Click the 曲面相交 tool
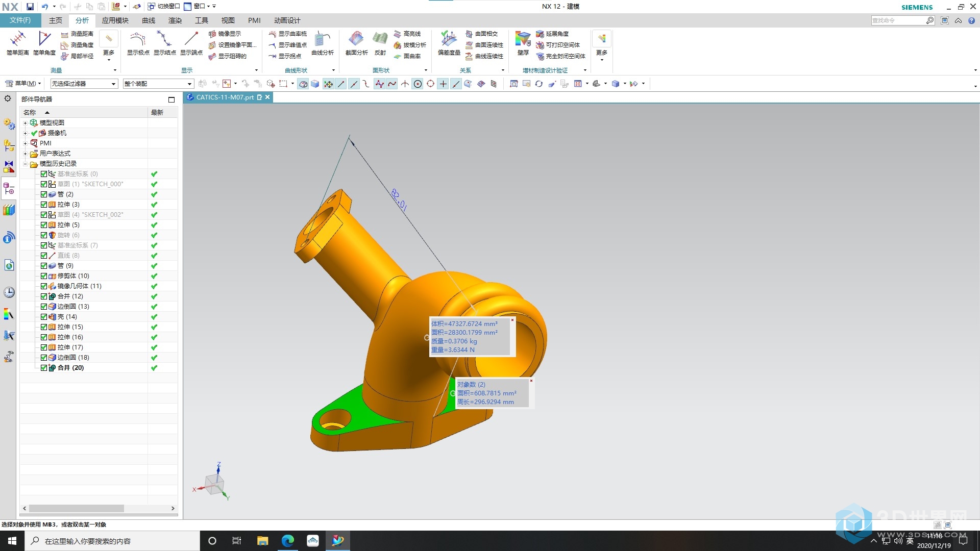 pos(481,34)
